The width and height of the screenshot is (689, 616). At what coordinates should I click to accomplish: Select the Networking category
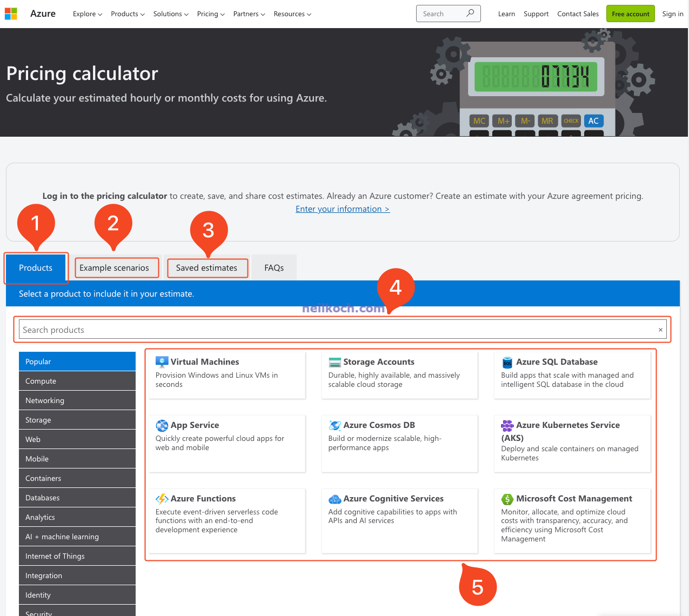77,400
